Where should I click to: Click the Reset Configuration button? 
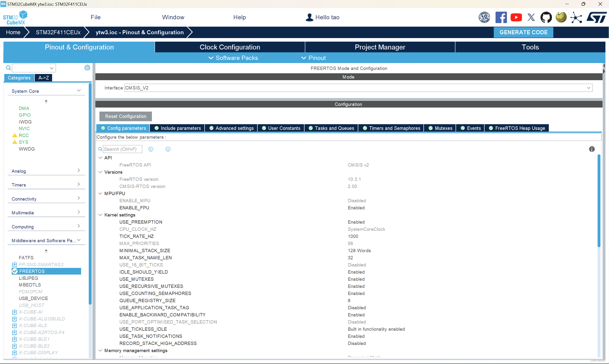click(126, 116)
